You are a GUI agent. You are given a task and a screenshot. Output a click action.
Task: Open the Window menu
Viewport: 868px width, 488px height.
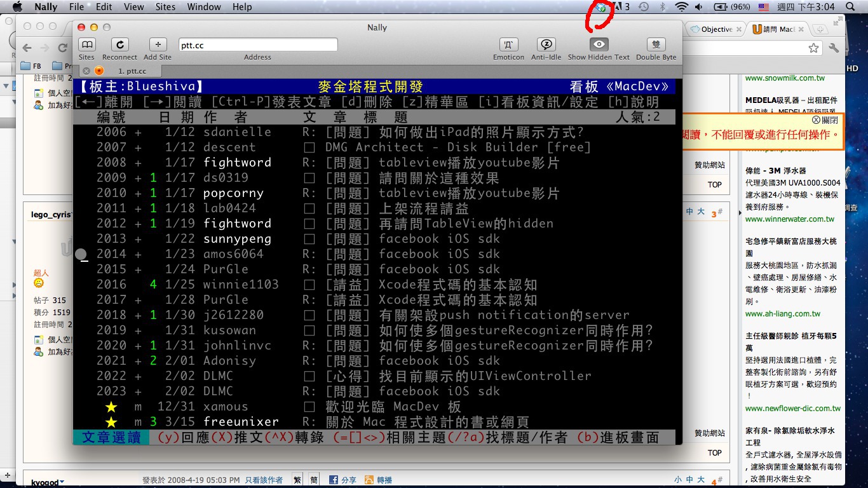(x=204, y=7)
